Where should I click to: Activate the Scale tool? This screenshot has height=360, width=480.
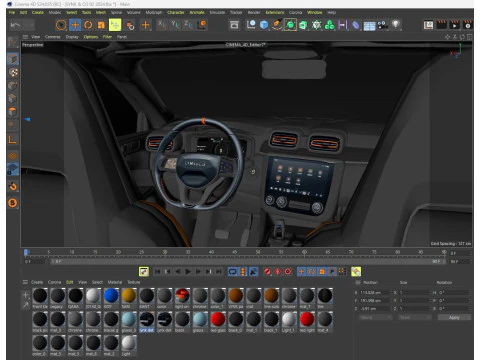[x=101, y=25]
